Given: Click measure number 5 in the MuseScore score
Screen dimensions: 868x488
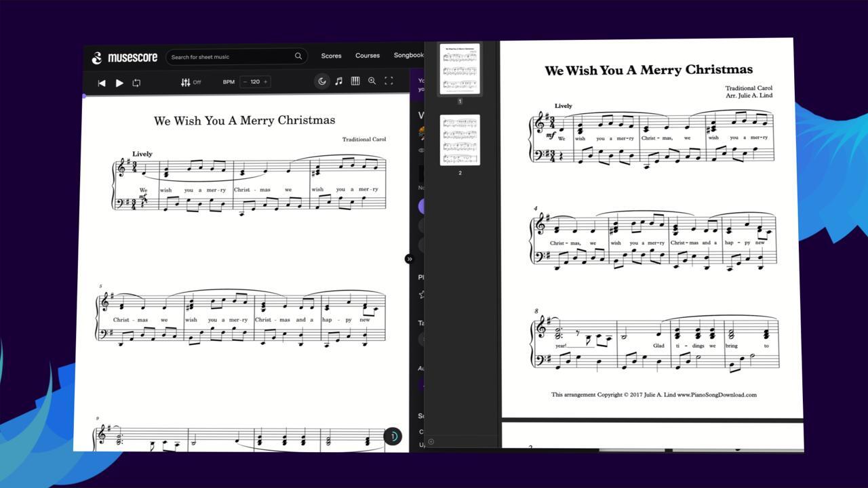Looking at the screenshot, I should pos(101,286).
